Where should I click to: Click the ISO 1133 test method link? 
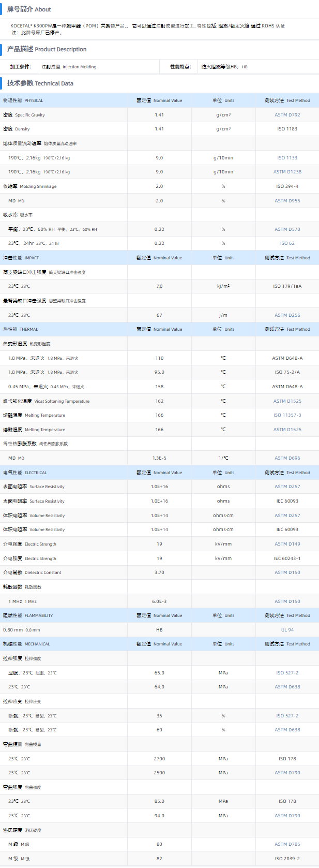click(x=287, y=158)
